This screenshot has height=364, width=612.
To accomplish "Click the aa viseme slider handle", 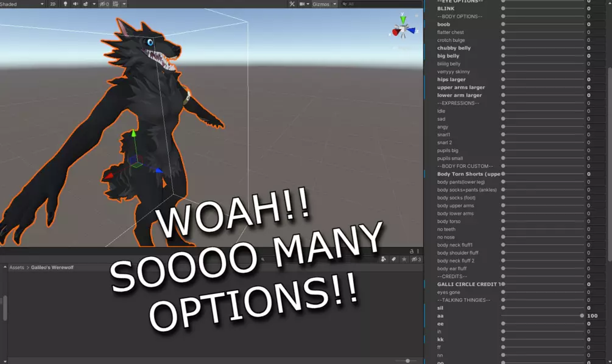I will pyautogui.click(x=582, y=316).
